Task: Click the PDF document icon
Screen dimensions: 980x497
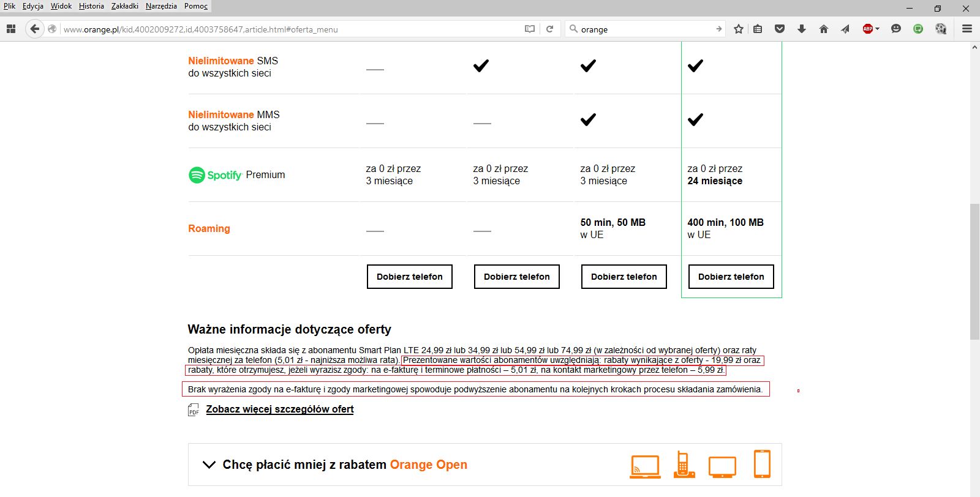Action: pos(194,409)
